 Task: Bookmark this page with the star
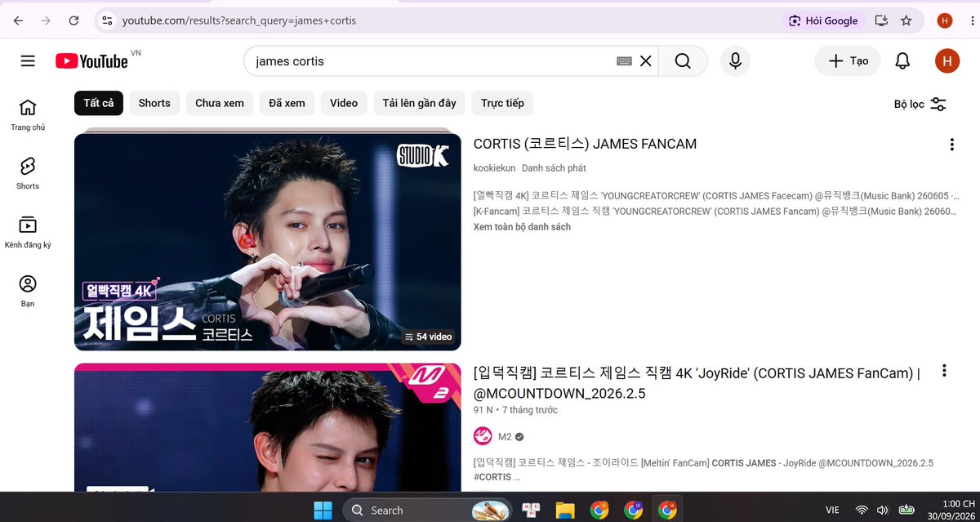(906, 20)
